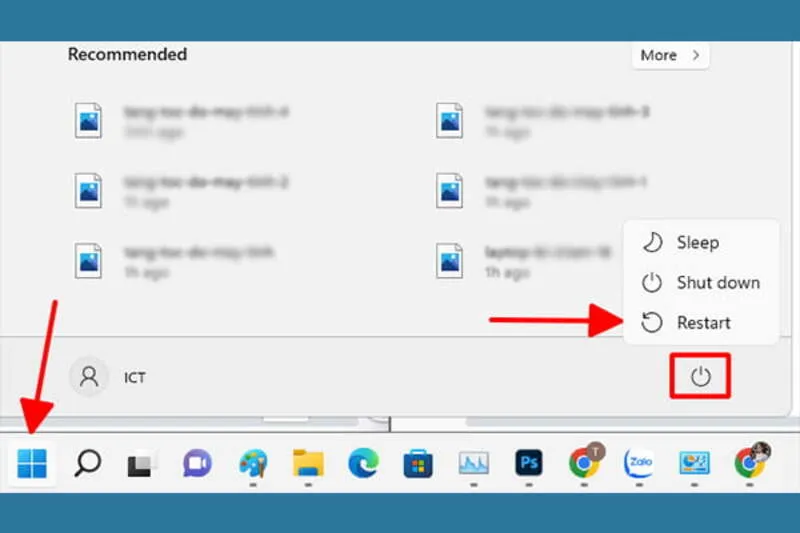This screenshot has height=533, width=800.
Task: Choose Restart from the power menu
Action: click(x=701, y=323)
